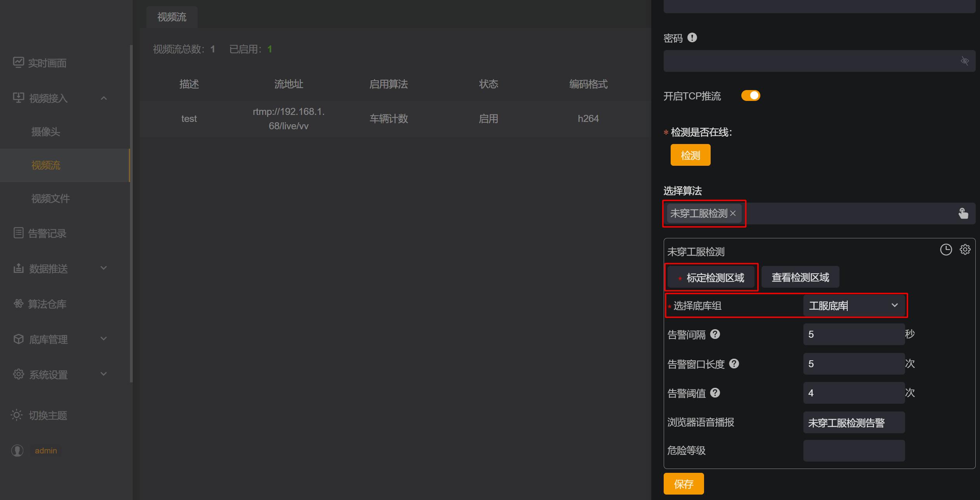Viewport: 980px width, 500px height.
Task: Click the 危险等级 input field
Action: [853, 451]
